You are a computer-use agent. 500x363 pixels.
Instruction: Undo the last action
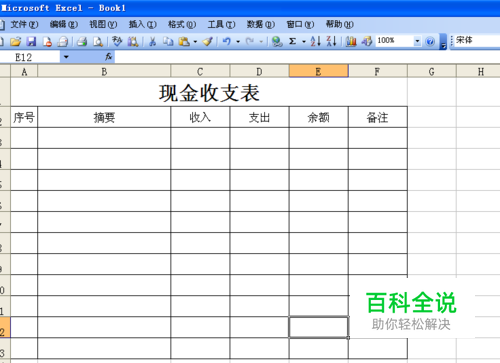coord(227,41)
